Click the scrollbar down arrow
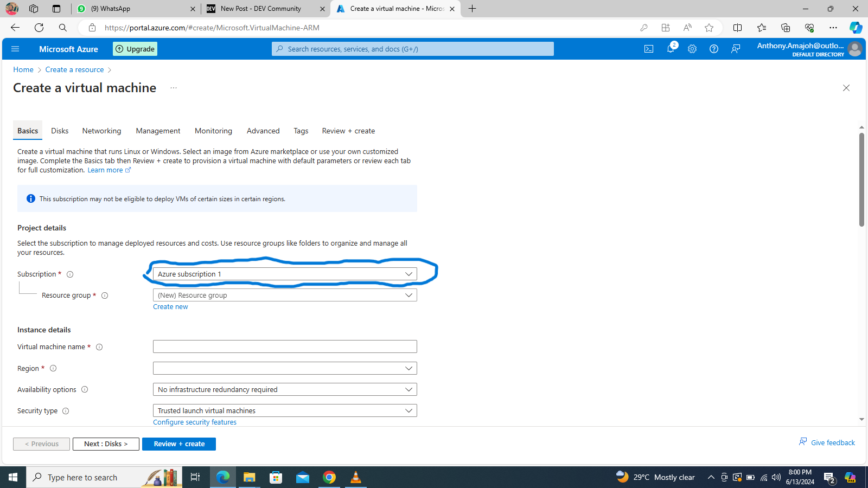Screen dimensions: 868x488 click(861, 419)
